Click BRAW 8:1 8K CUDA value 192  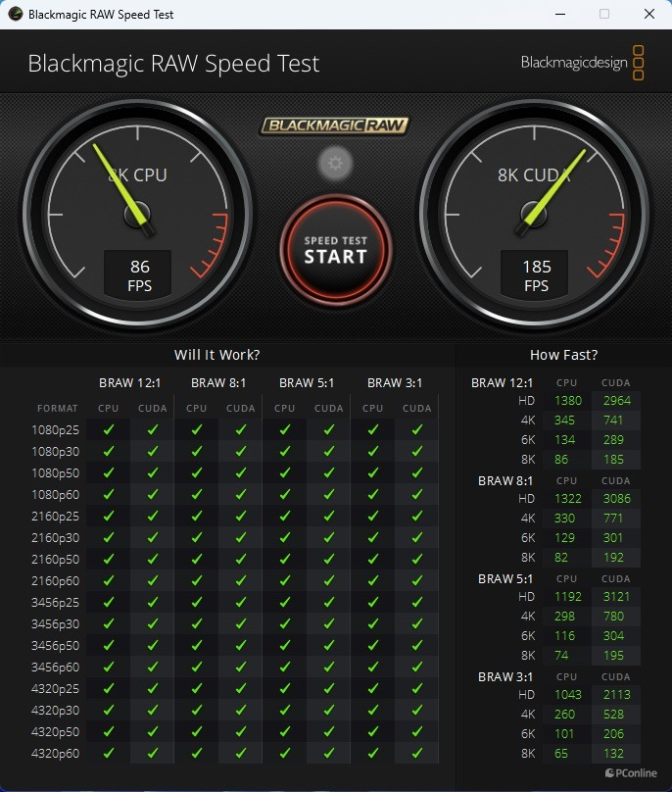613,558
